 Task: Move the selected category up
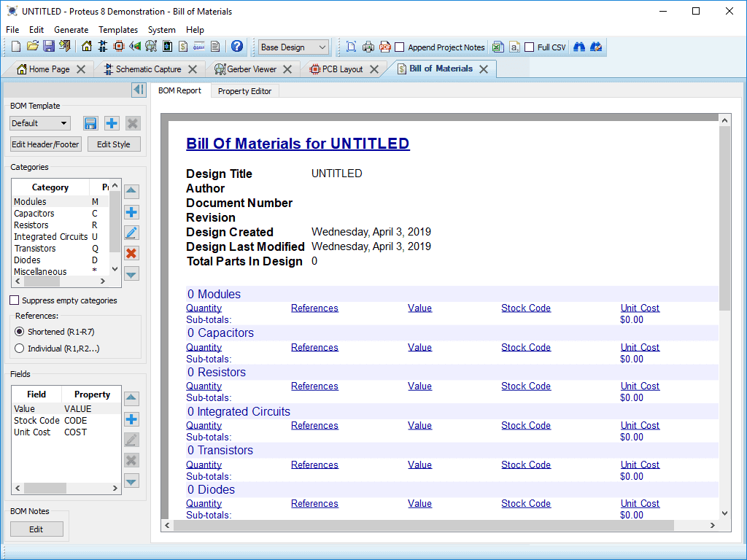(x=131, y=192)
